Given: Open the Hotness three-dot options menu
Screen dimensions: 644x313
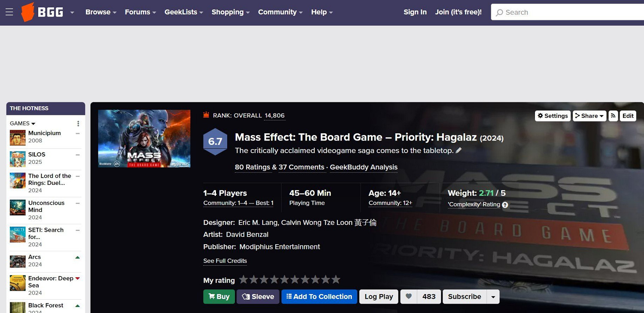Looking at the screenshot, I should pos(78,124).
